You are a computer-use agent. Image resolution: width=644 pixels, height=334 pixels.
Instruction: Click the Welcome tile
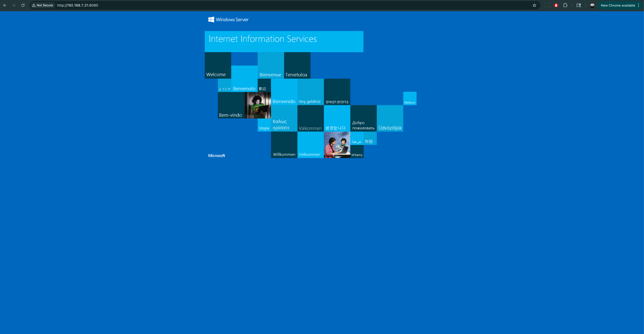pyautogui.click(x=218, y=65)
